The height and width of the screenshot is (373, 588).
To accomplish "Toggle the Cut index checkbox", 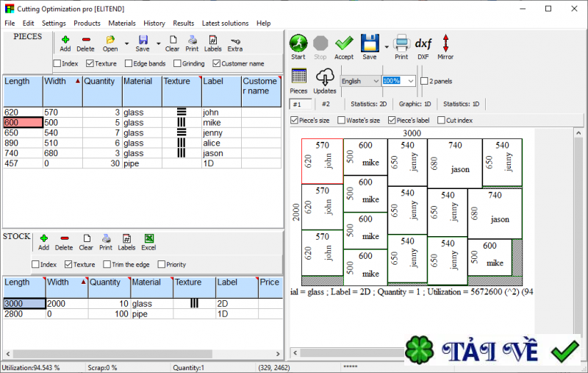I will [442, 120].
